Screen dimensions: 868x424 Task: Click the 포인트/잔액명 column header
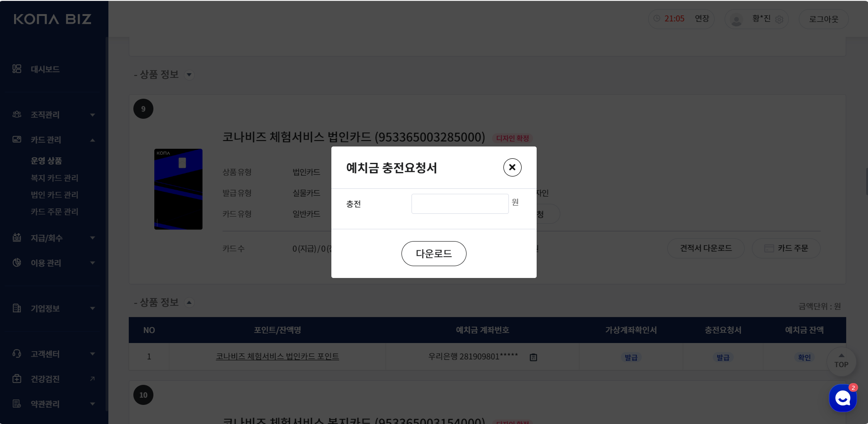(277, 330)
